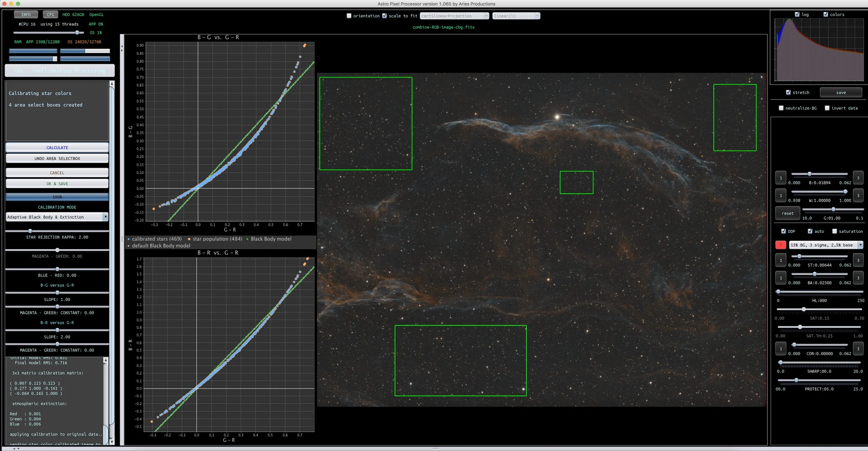The image size is (868, 451).
Task: Click the CANCEL button
Action: click(x=57, y=173)
